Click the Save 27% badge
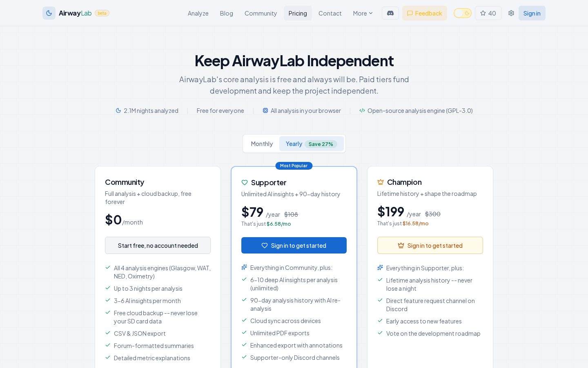 (321, 144)
